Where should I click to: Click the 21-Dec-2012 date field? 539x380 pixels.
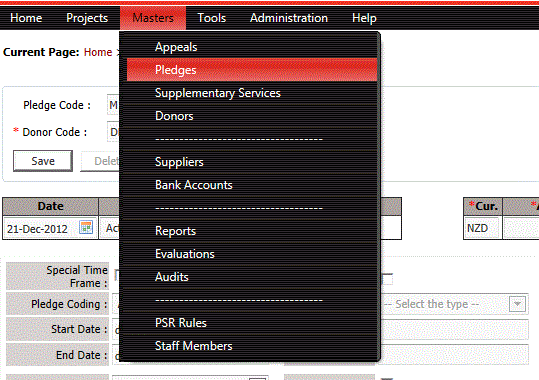pos(37,229)
